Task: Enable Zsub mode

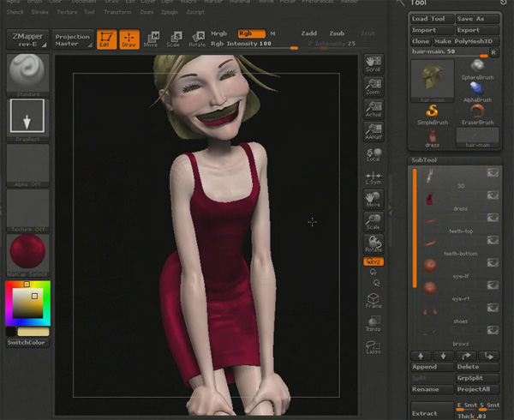Action: tap(337, 33)
